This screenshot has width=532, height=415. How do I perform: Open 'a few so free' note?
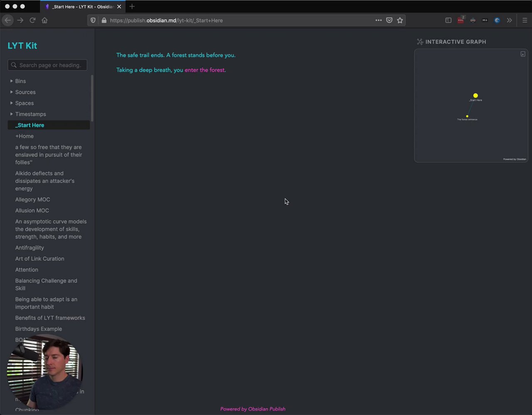49,155
